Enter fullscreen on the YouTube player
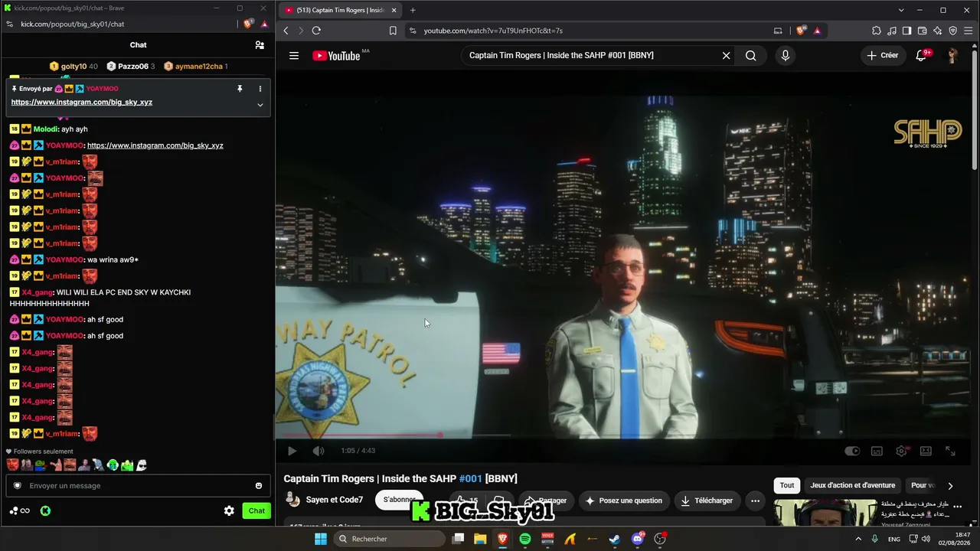Screen dimensions: 980x551 coord(950,451)
